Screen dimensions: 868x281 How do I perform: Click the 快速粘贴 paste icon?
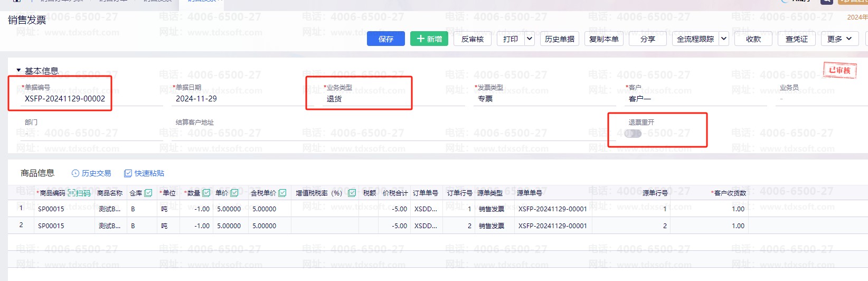pos(128,173)
